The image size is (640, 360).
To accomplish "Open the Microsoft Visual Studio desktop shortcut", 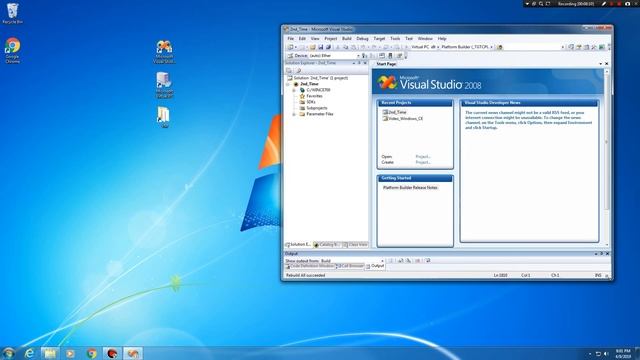I will tap(164, 52).
